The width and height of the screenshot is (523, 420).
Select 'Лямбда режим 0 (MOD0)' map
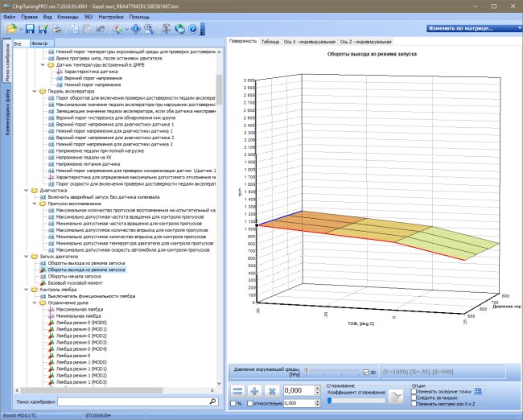81,323
